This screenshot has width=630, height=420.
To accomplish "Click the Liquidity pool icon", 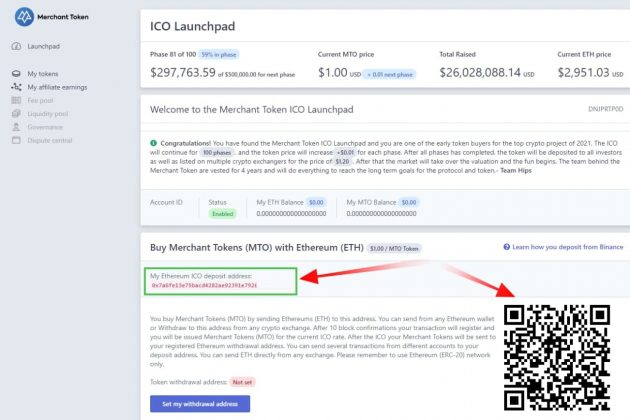I will [16, 114].
